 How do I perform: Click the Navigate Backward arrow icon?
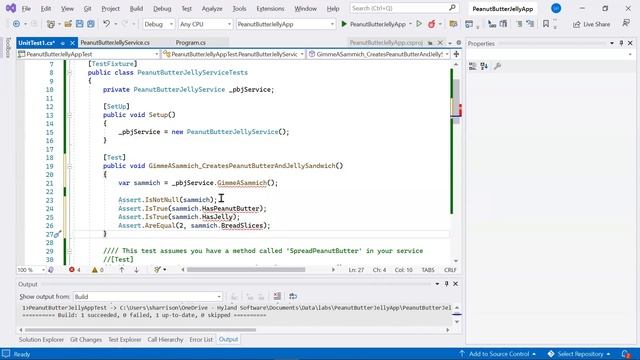click(16, 24)
